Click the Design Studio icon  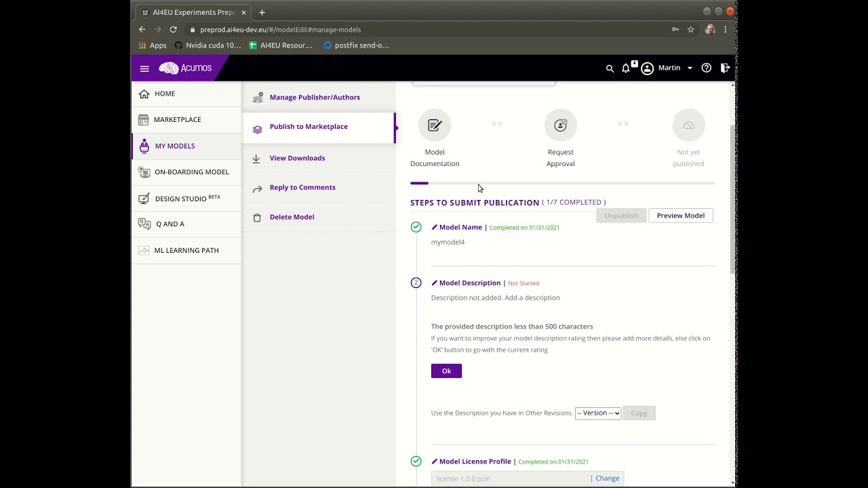click(x=144, y=198)
